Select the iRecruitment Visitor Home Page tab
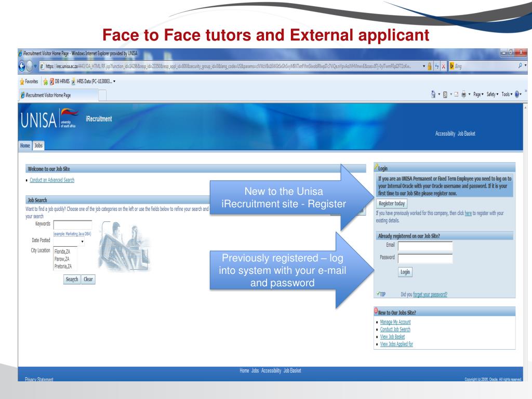Screen dimensions: 532x399 coord(59,96)
